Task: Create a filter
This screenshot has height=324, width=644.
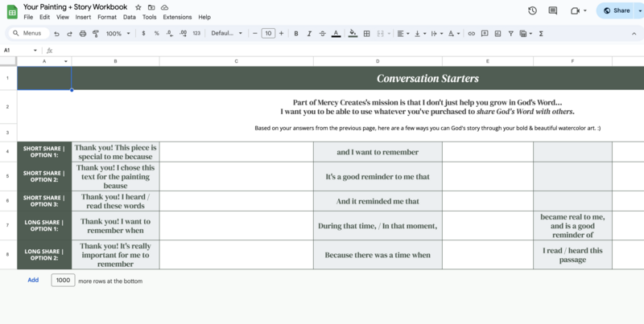Action: (511, 34)
